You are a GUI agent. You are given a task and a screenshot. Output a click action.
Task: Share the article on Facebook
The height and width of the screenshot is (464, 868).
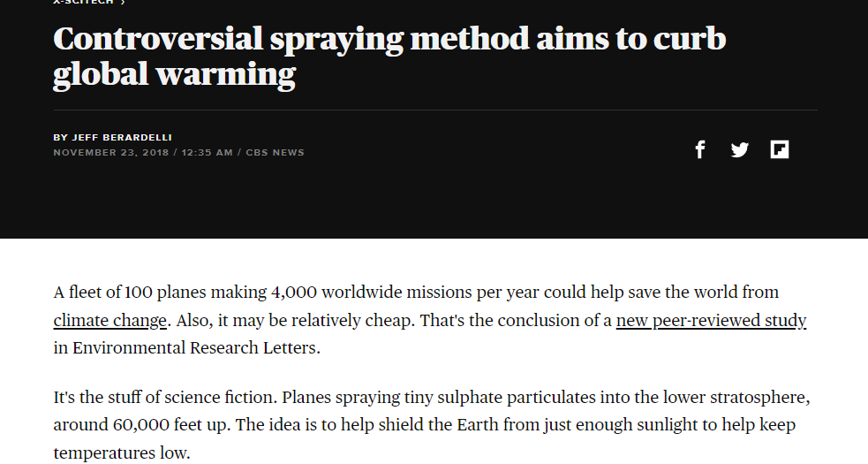[700, 149]
